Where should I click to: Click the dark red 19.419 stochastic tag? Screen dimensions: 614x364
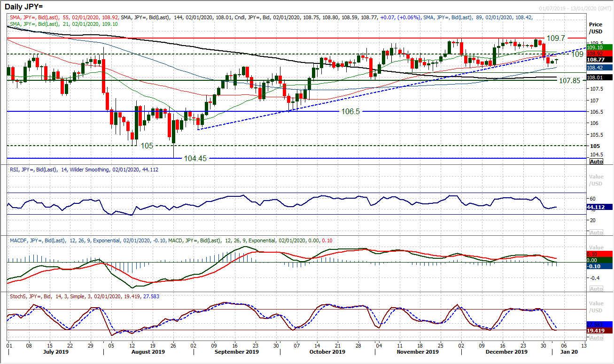[x=600, y=331]
